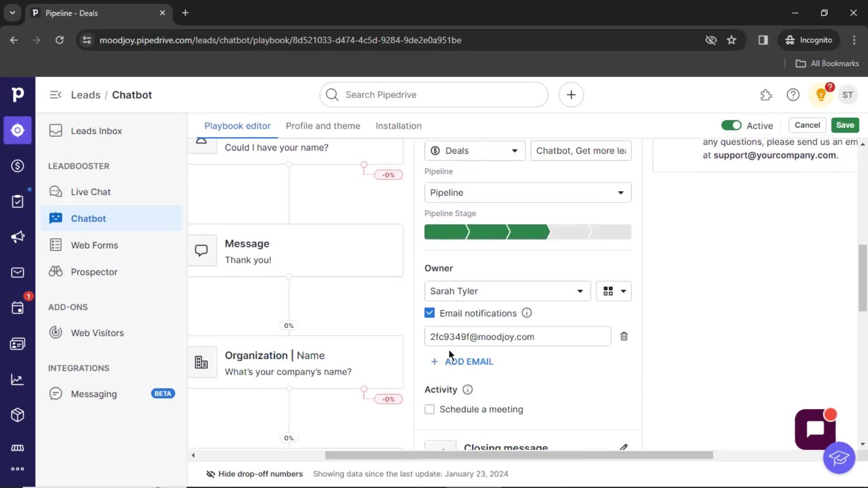Image resolution: width=868 pixels, height=488 pixels.
Task: Open the sales assistant lightbulb icon
Action: tap(821, 95)
